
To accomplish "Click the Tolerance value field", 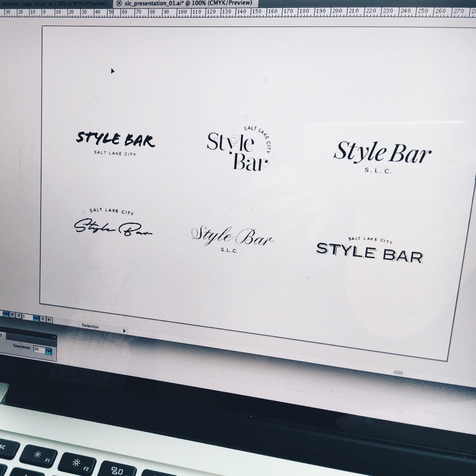I will click(x=39, y=349).
